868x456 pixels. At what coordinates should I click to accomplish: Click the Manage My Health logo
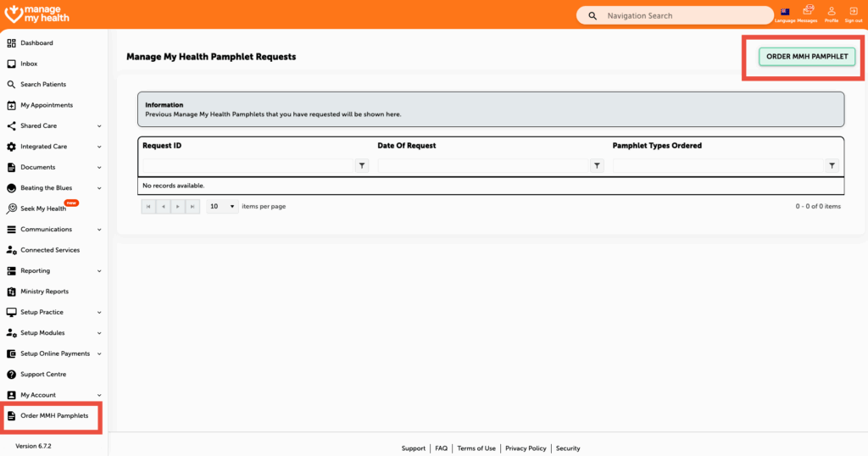37,14
